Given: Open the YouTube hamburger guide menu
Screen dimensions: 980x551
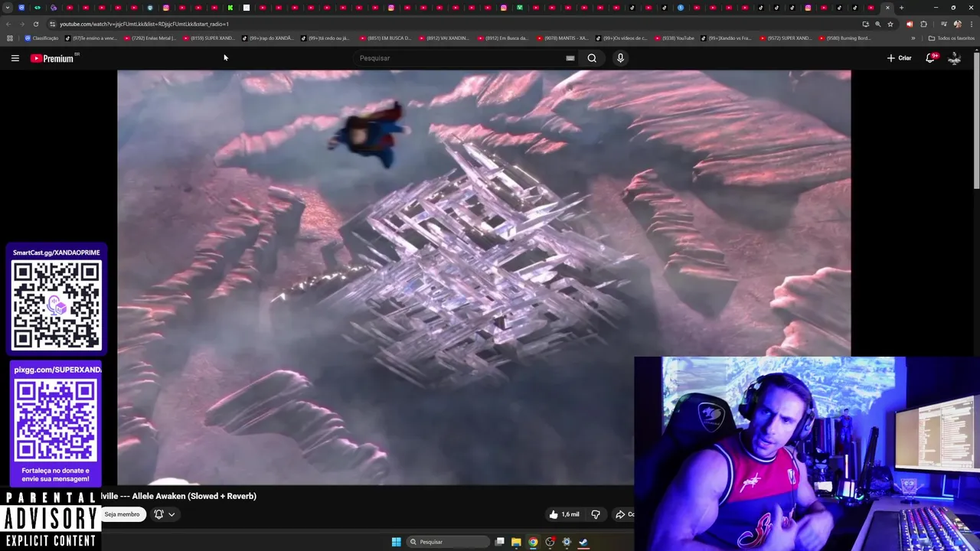Looking at the screenshot, I should click(x=15, y=58).
